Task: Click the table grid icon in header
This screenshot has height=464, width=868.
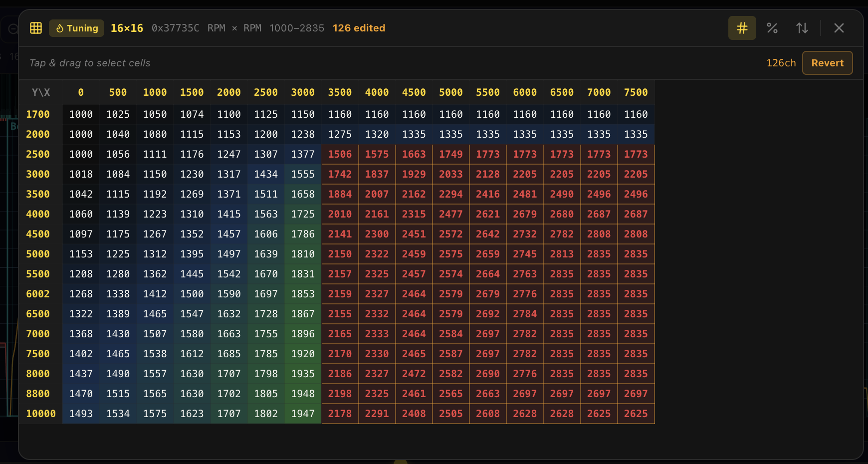Action: point(36,28)
